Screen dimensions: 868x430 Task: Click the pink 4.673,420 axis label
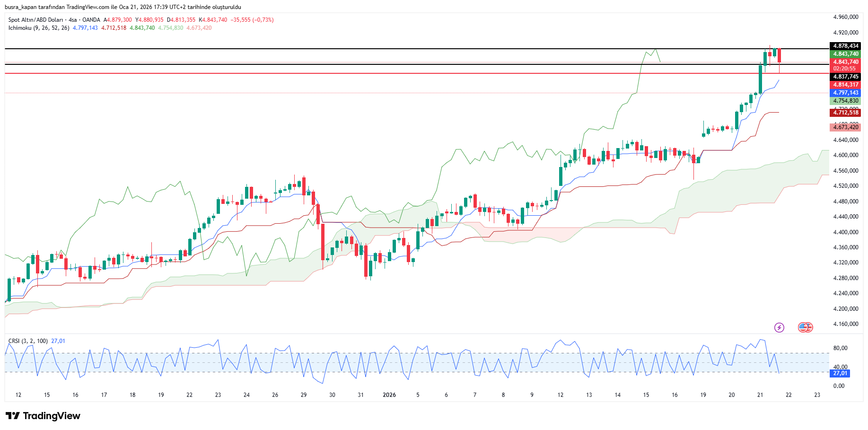click(845, 127)
